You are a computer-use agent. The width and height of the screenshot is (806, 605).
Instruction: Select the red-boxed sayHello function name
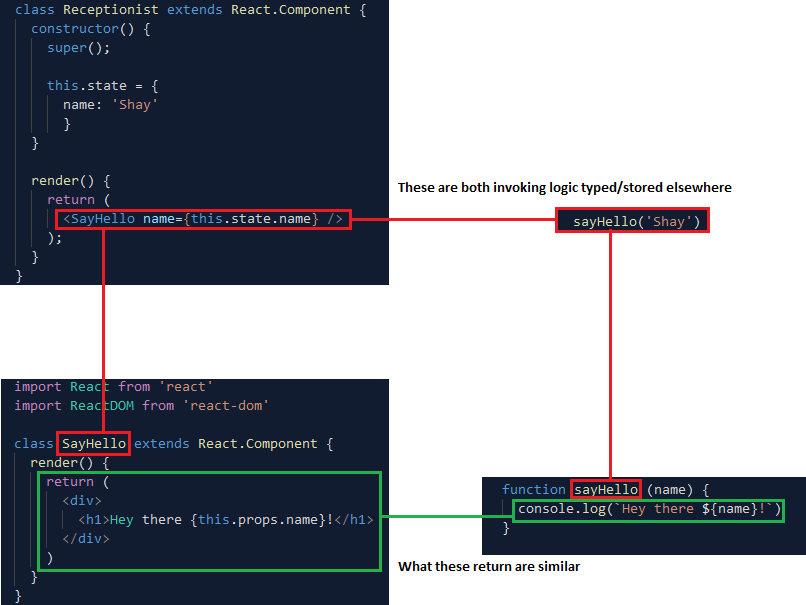[x=605, y=489]
